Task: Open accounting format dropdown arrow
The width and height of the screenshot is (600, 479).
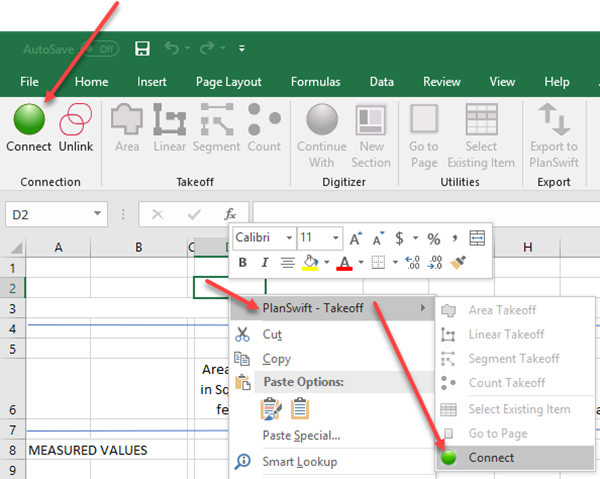Action: coord(416,238)
